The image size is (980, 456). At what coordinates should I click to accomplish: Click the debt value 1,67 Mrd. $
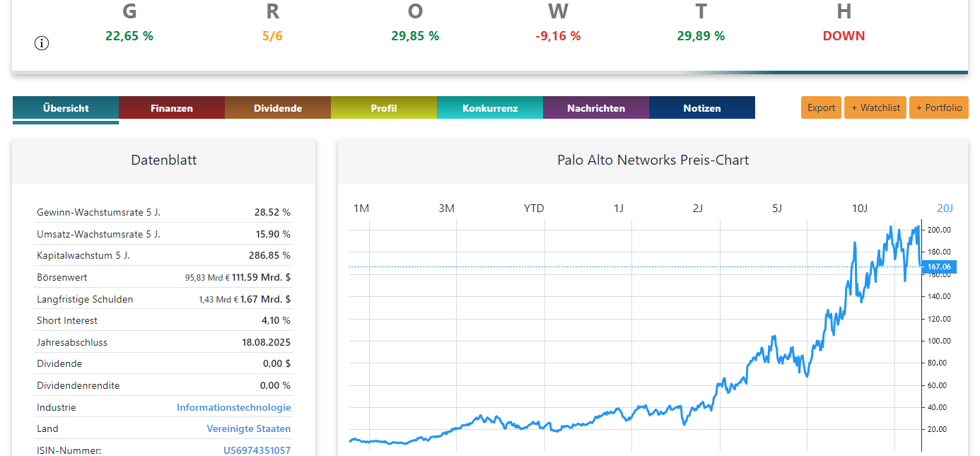point(265,299)
